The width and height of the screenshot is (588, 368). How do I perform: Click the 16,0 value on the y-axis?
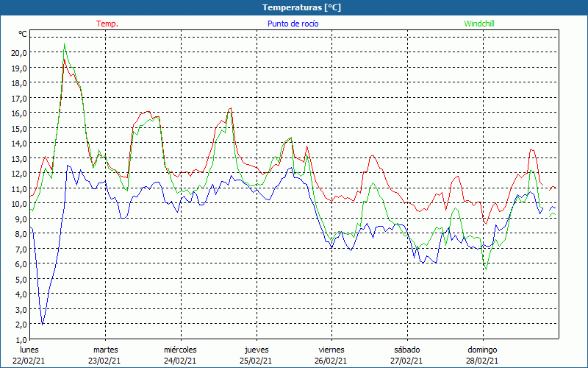19,113
